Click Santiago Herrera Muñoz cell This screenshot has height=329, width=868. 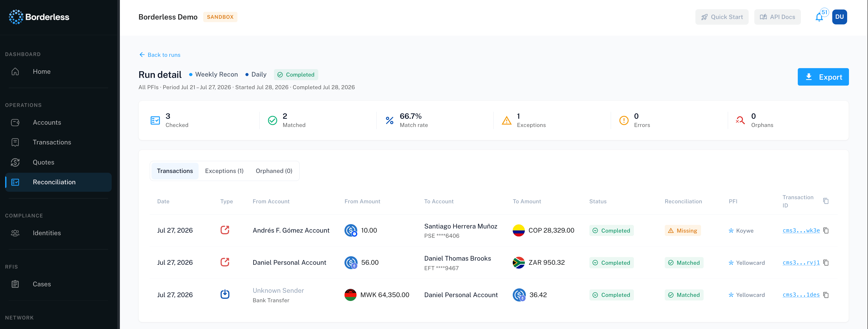tap(460, 231)
